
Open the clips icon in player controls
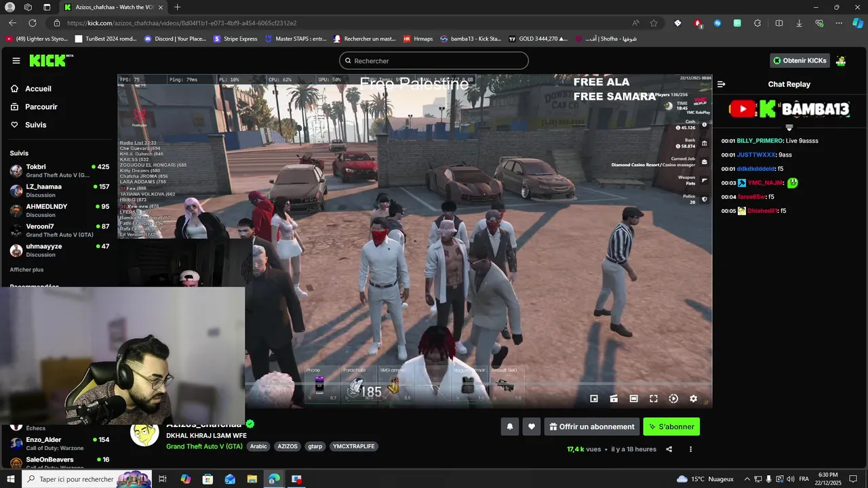(614, 399)
